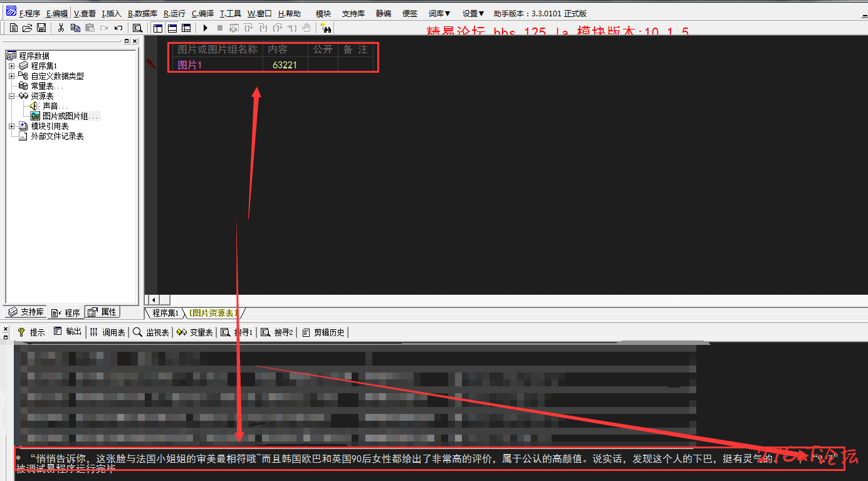
Task: Click the first window-layout toggle icon
Action: click(x=158, y=28)
